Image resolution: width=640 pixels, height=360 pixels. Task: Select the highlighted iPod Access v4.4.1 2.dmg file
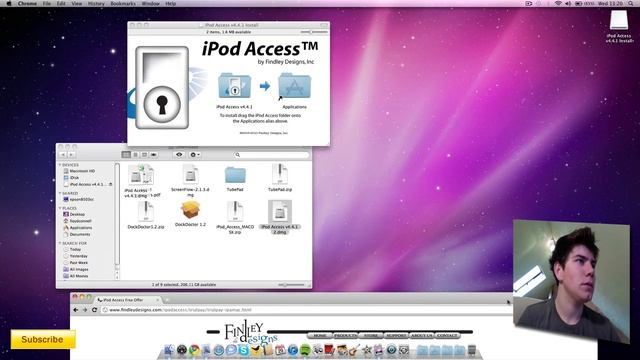point(280,211)
